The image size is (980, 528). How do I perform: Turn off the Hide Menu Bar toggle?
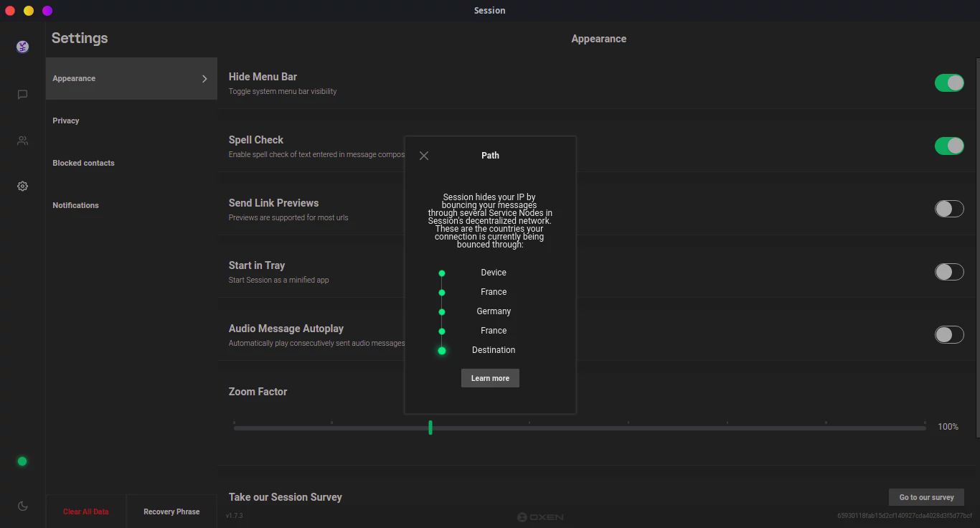tap(948, 82)
